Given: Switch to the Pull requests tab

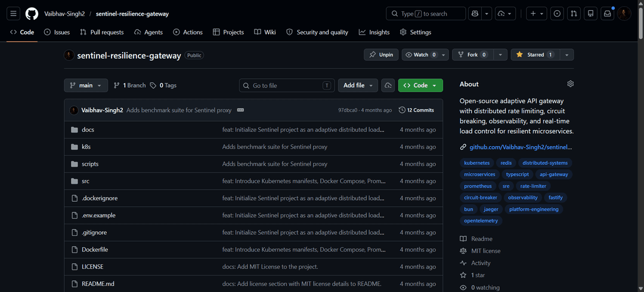Looking at the screenshot, I should coord(101,32).
